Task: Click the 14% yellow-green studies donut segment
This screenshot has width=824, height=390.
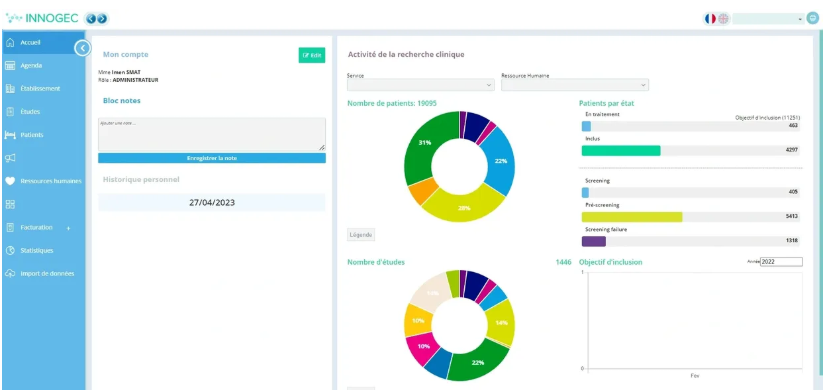Action: tap(501, 322)
